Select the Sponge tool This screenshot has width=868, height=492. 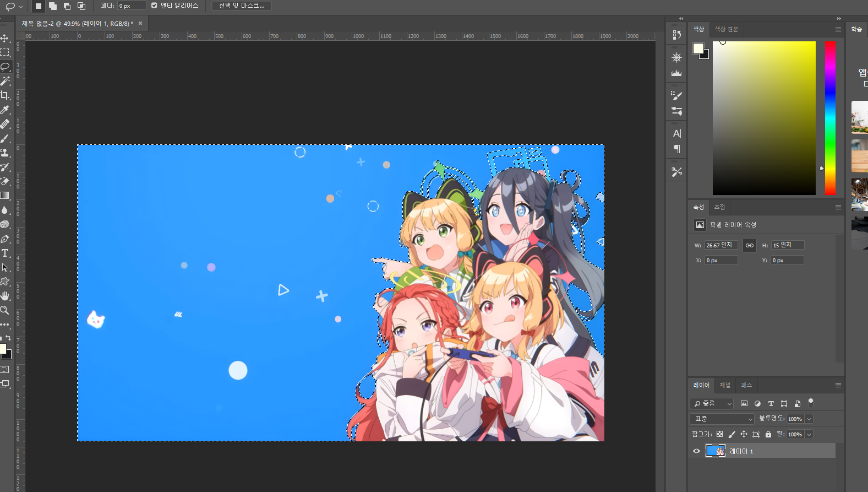5,224
